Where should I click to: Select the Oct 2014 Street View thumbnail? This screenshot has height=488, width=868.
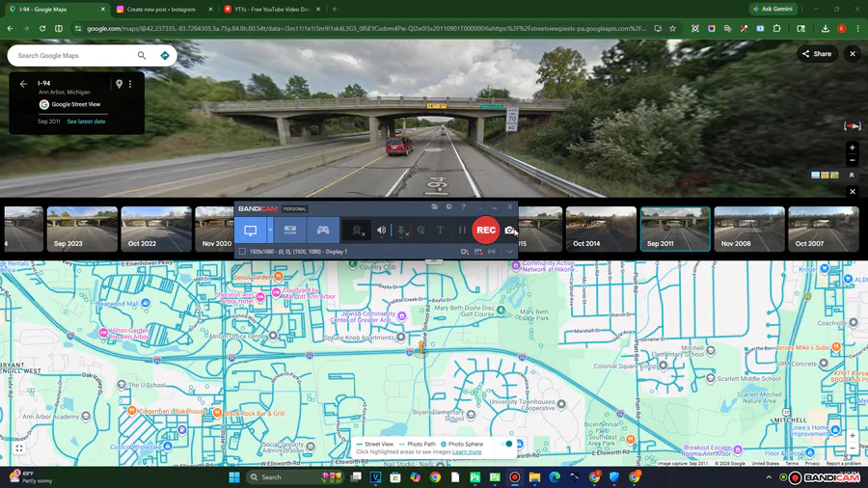point(601,230)
